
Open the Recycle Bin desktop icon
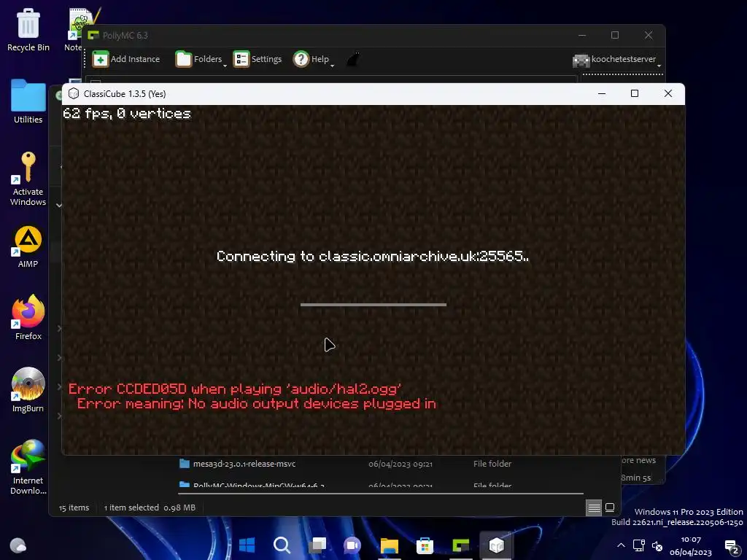(28, 29)
